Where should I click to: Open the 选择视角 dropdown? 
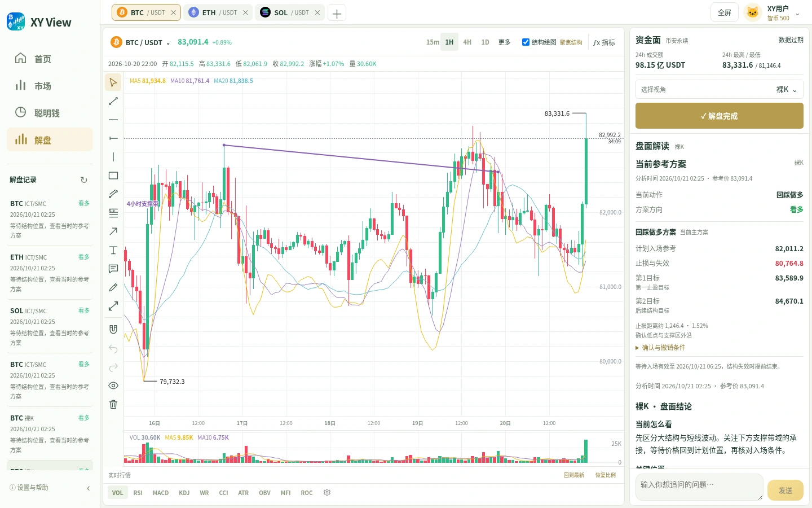(x=719, y=90)
